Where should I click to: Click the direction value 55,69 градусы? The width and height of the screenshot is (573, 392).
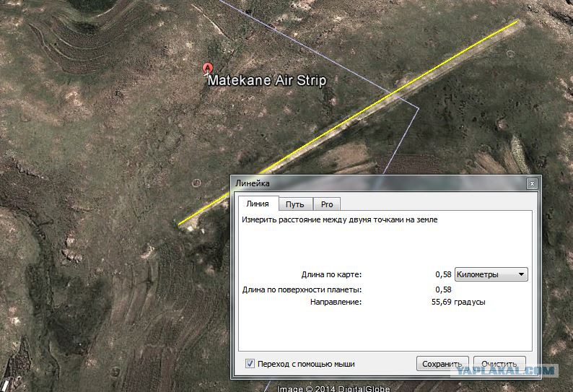(458, 302)
